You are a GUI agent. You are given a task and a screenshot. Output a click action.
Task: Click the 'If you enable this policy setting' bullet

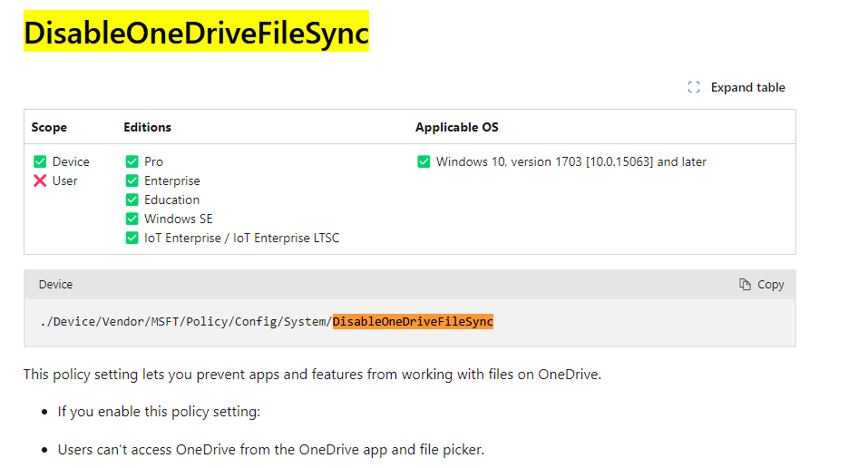click(159, 412)
